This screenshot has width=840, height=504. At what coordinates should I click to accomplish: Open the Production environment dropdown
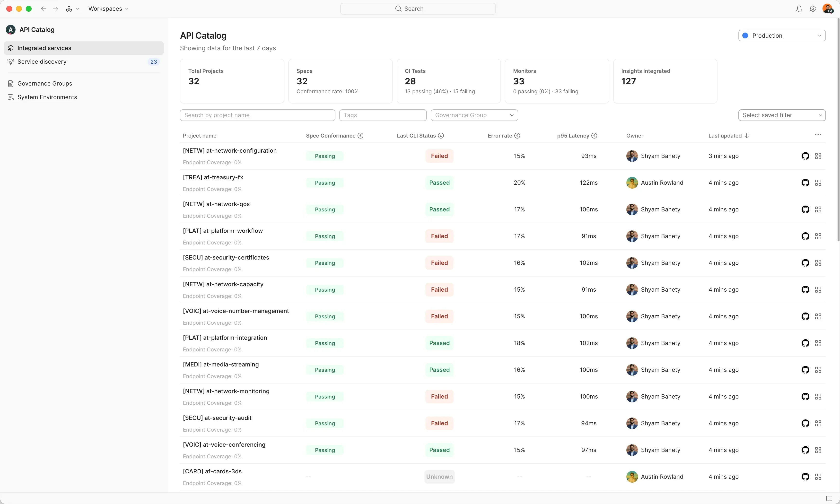pyautogui.click(x=782, y=36)
